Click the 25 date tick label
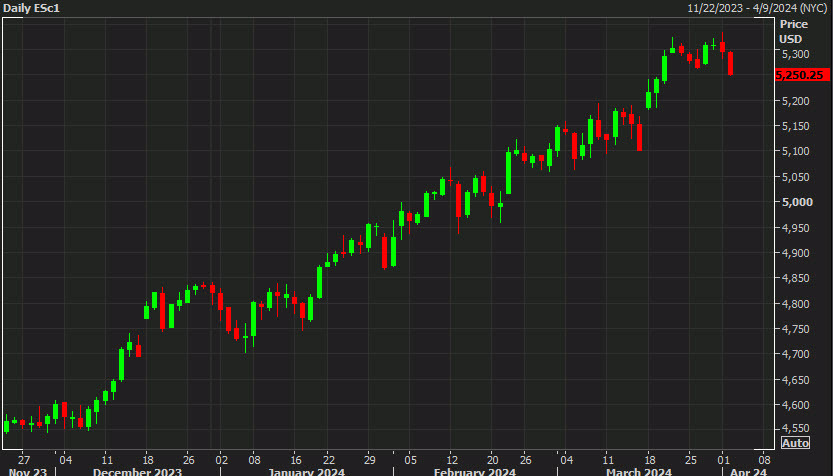833x476 pixels. point(690,460)
